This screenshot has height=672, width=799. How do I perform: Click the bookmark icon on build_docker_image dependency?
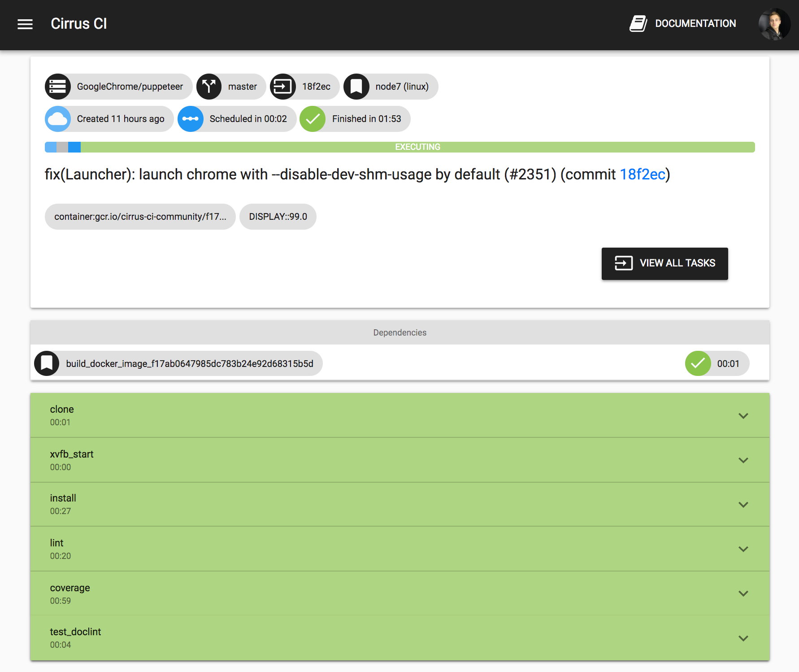47,363
